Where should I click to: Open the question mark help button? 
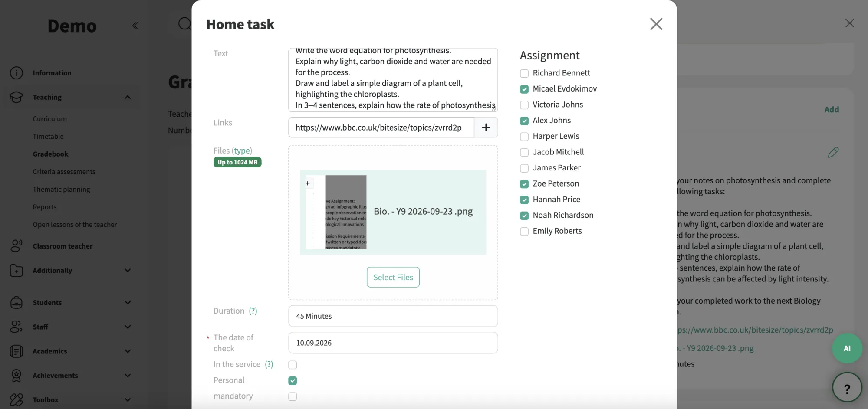pos(847,388)
